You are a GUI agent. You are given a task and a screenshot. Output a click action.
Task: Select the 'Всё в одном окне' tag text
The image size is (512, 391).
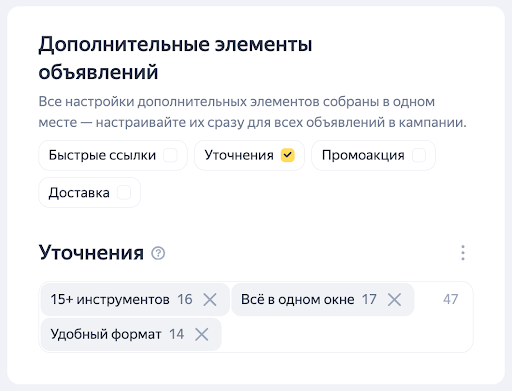(x=298, y=299)
